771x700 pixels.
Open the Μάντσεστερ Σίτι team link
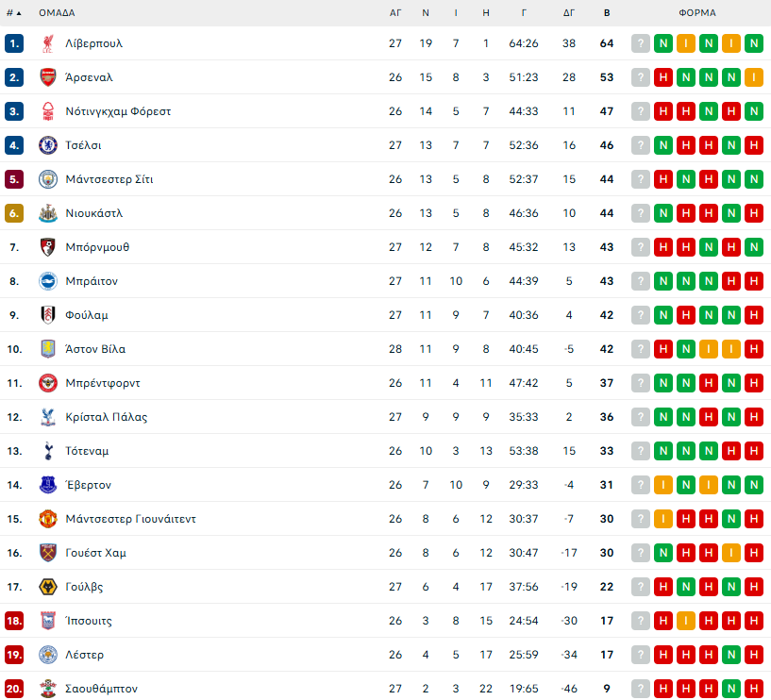click(109, 179)
